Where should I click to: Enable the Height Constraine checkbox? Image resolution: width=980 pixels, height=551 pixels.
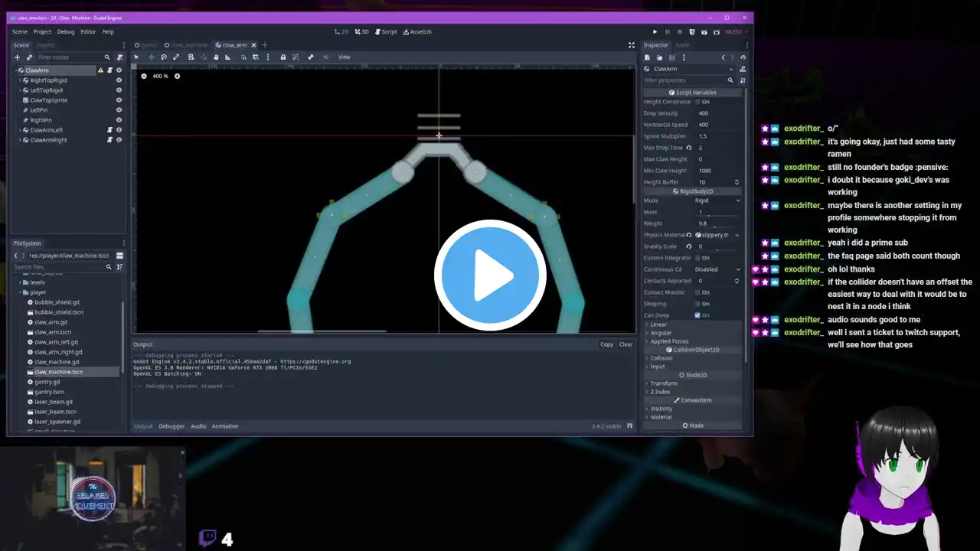pos(697,102)
